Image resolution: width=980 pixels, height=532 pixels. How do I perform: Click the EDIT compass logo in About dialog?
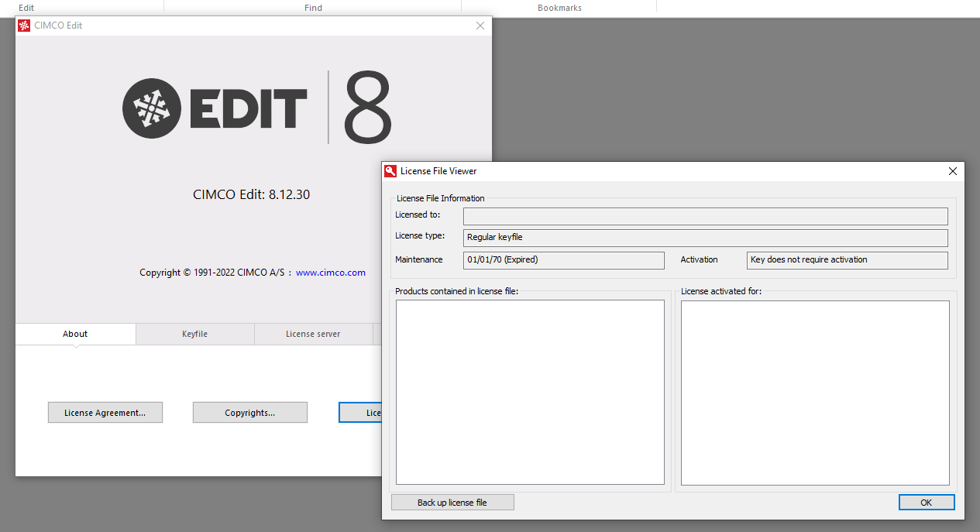(x=151, y=108)
